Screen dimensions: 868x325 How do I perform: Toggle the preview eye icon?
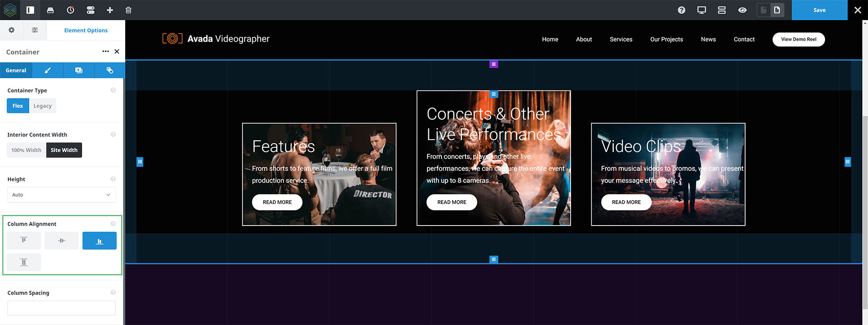coord(742,10)
